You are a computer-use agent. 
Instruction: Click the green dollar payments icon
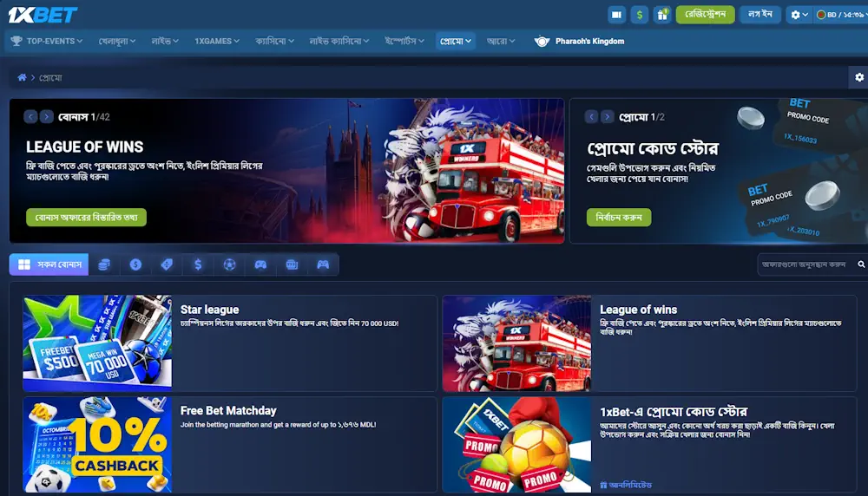click(x=640, y=15)
